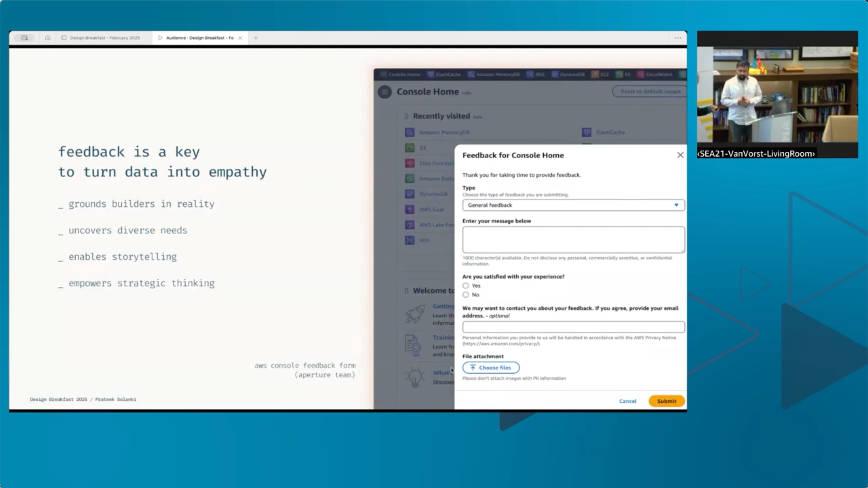Submit the Console Home feedback form

click(x=666, y=401)
